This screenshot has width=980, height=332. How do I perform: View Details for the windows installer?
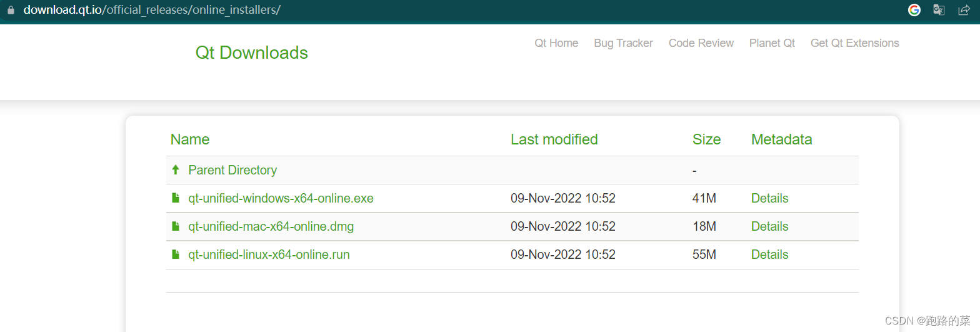(770, 198)
